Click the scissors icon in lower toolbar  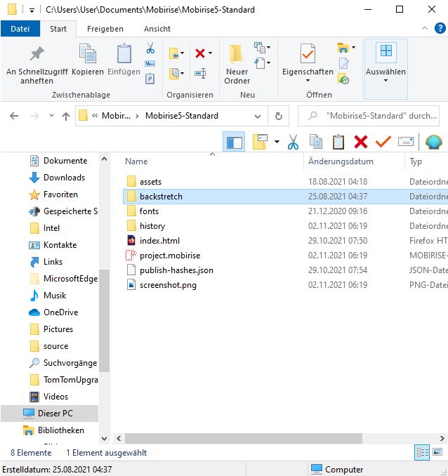click(x=293, y=142)
